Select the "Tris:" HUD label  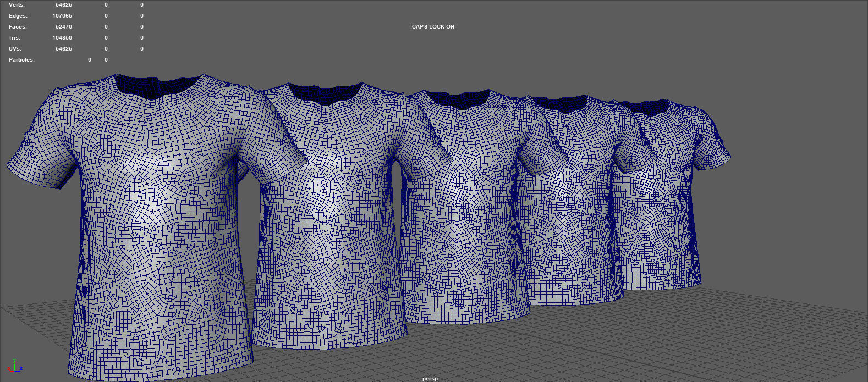pyautogui.click(x=14, y=38)
